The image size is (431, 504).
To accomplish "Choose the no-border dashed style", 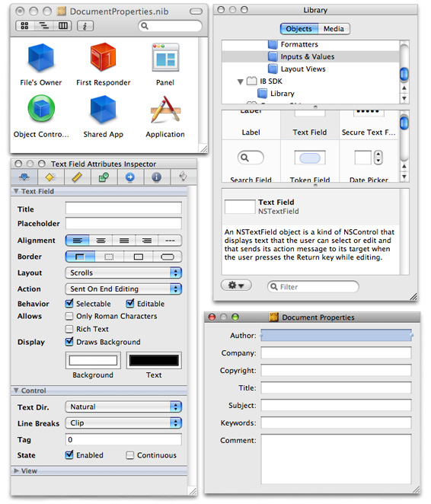I will tap(110, 257).
